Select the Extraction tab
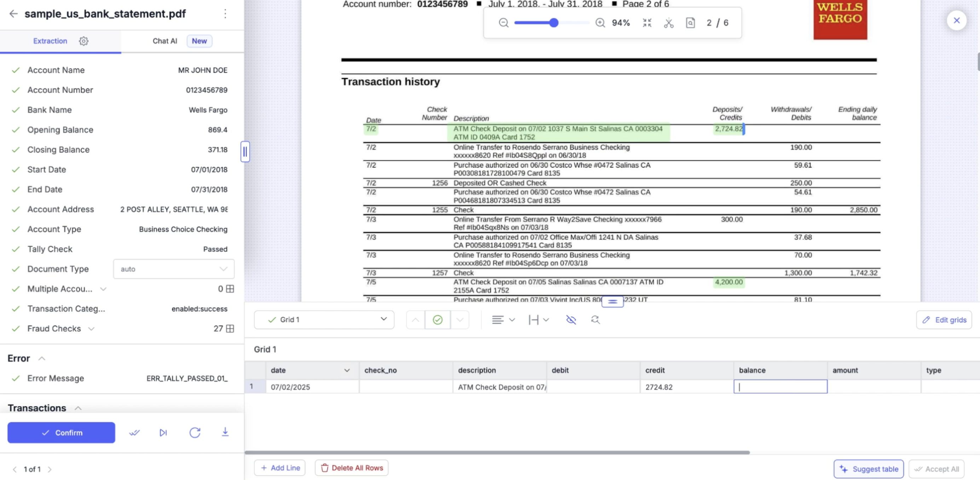Image resolution: width=980 pixels, height=480 pixels. click(x=50, y=41)
